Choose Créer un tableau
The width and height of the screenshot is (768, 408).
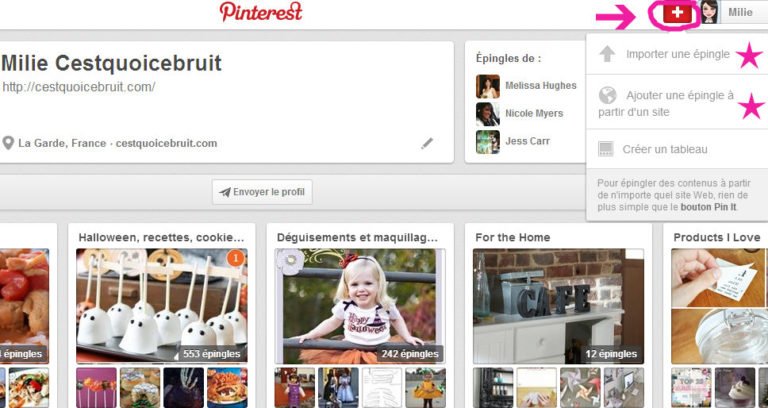pos(665,149)
